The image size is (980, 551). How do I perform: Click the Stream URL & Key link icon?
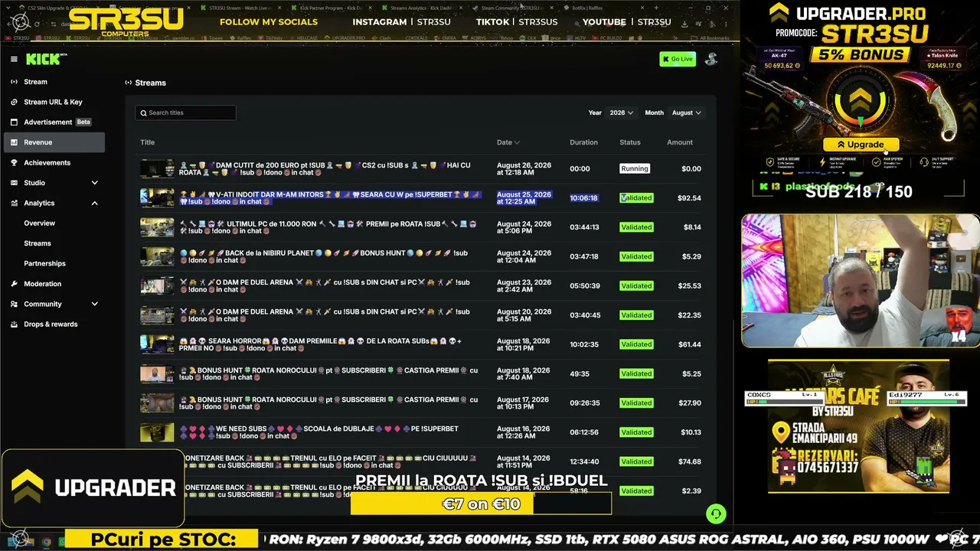[15, 102]
